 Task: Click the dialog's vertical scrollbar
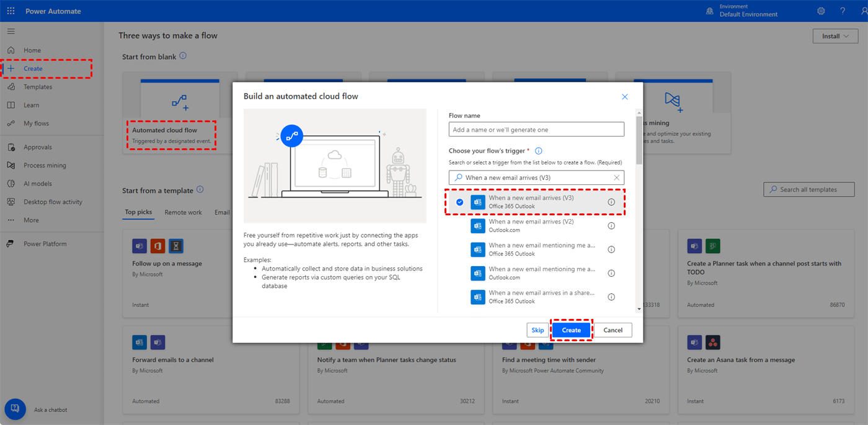click(x=639, y=140)
